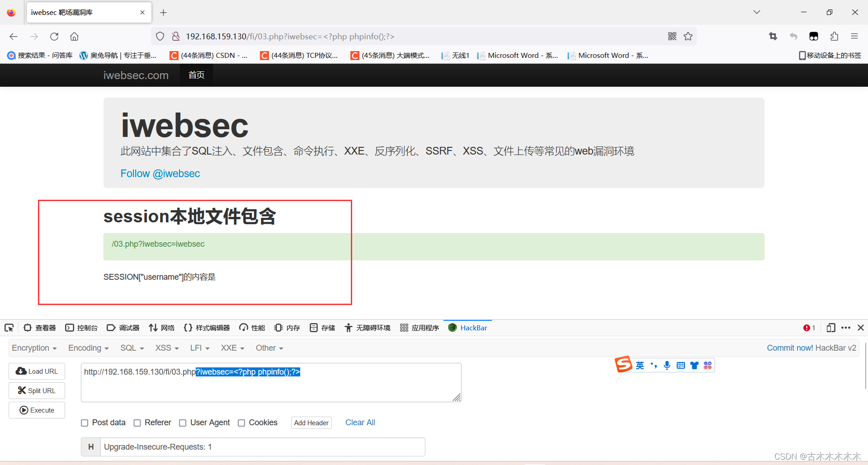Open the Inspector (查看器) panel
Screen dimensions: 868x465
[40, 328]
